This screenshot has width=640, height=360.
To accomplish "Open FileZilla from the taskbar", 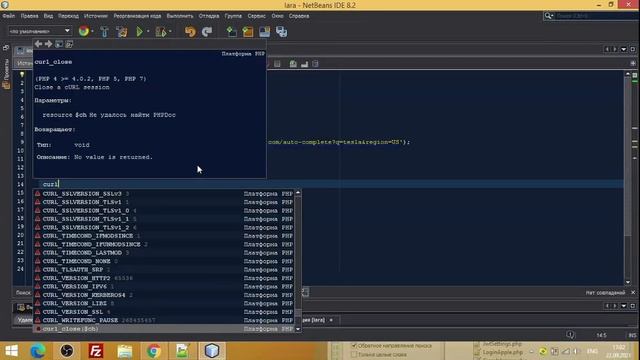I will pos(96,351).
